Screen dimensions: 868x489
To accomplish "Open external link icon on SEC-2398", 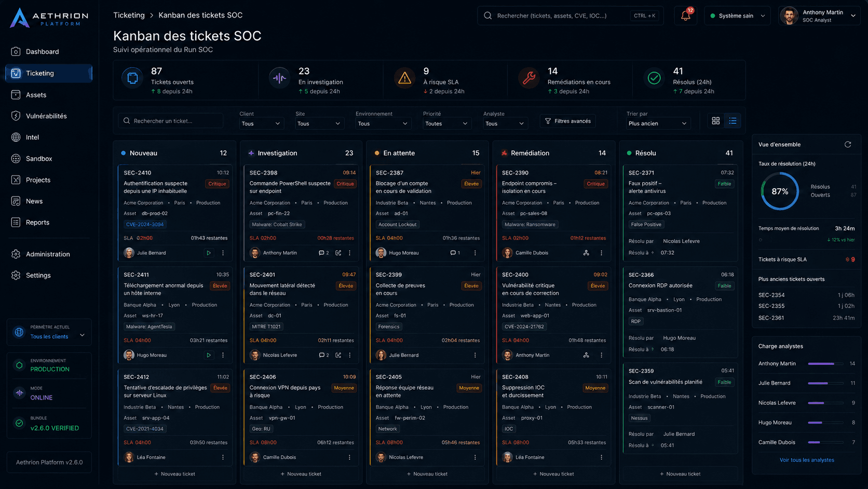I will coord(338,253).
